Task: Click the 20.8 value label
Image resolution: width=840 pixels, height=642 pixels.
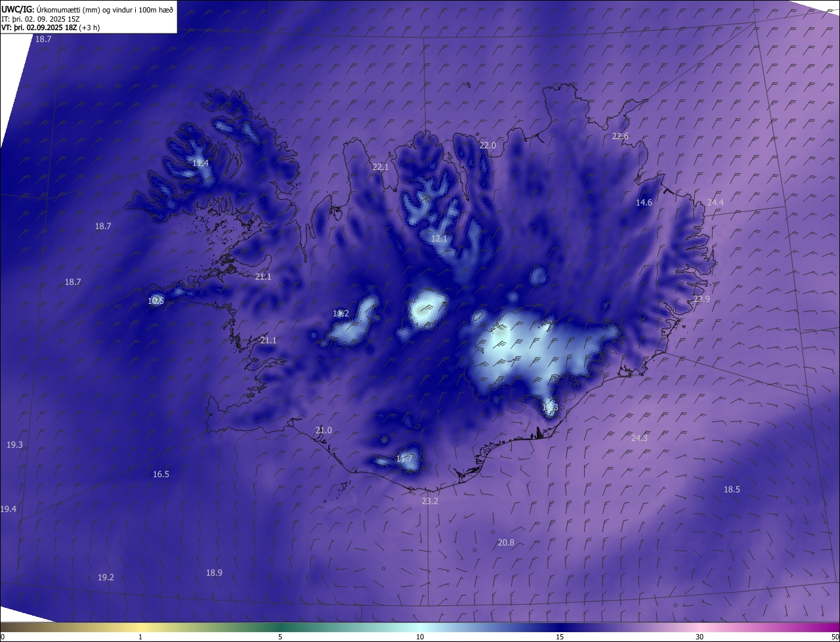Action: 506,542
